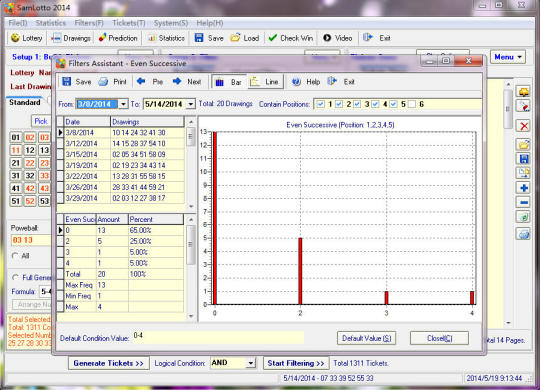540x390 pixels.
Task: Click up arrow of statistics table scrollbar
Action: (x=191, y=219)
